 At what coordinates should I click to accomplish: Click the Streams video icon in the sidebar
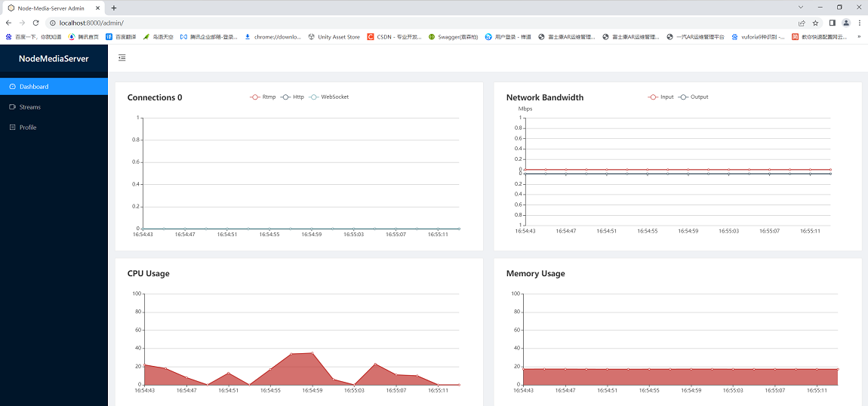click(x=13, y=107)
